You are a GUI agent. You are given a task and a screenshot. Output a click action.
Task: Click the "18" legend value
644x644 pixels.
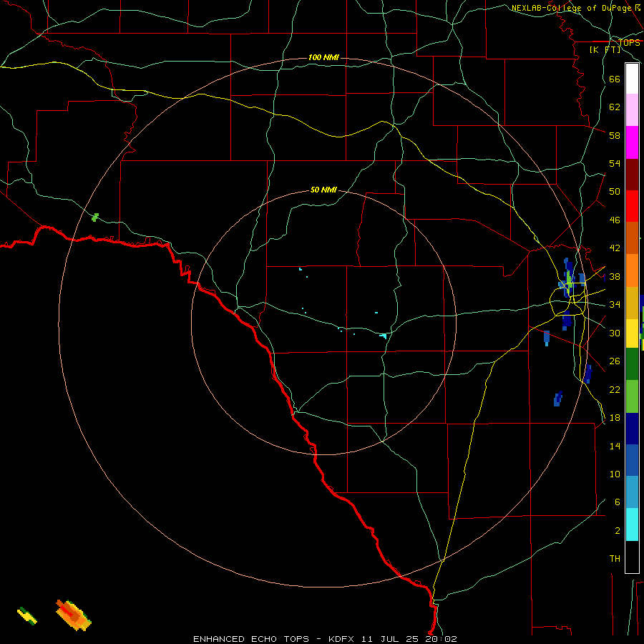point(615,418)
